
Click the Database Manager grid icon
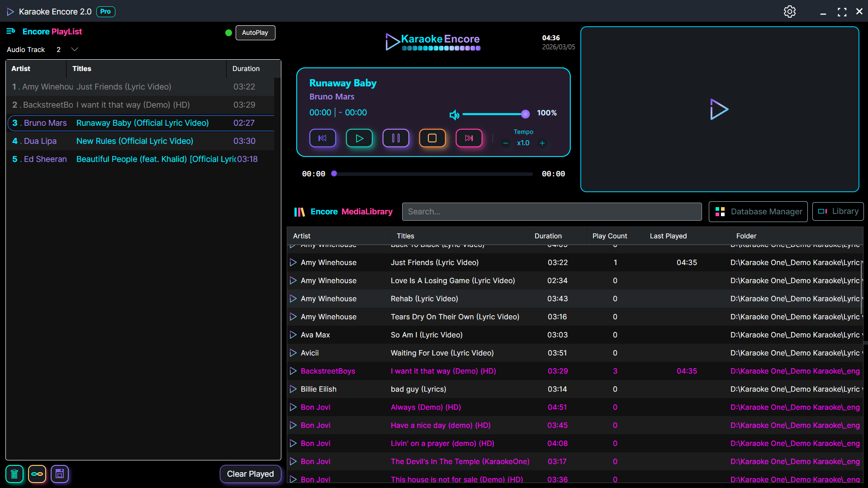tap(720, 211)
